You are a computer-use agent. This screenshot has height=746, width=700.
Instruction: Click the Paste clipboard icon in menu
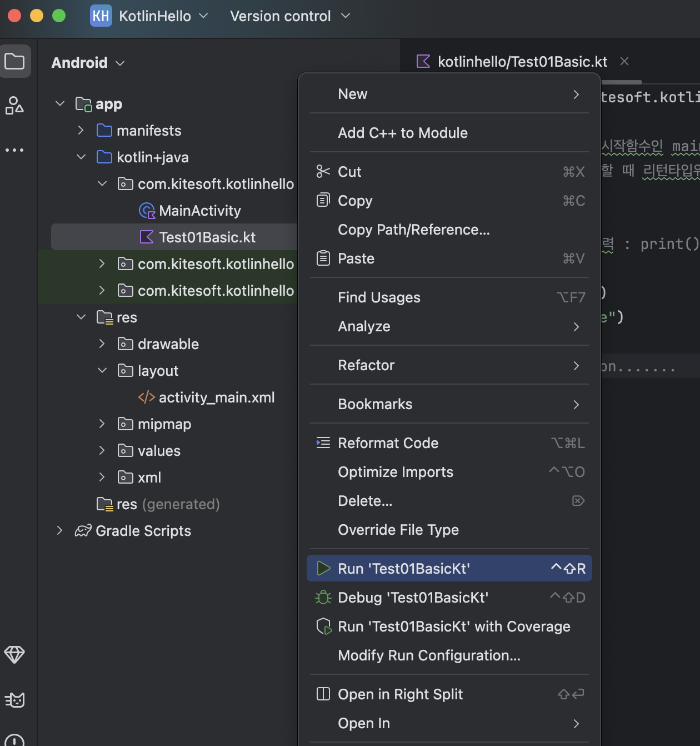(x=323, y=258)
